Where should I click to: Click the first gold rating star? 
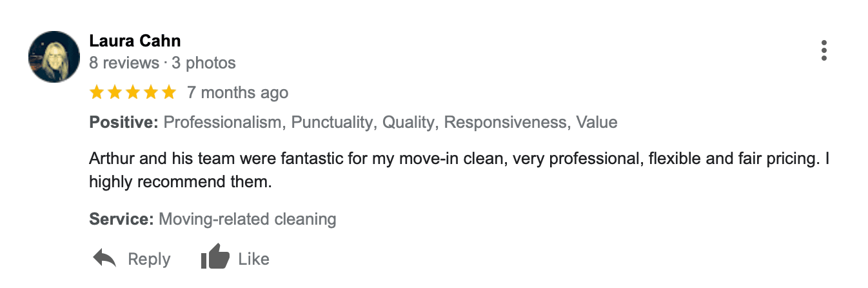pos(97,92)
